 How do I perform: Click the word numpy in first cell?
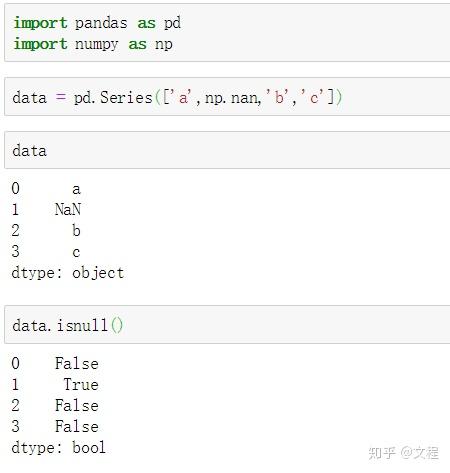[x=97, y=45]
